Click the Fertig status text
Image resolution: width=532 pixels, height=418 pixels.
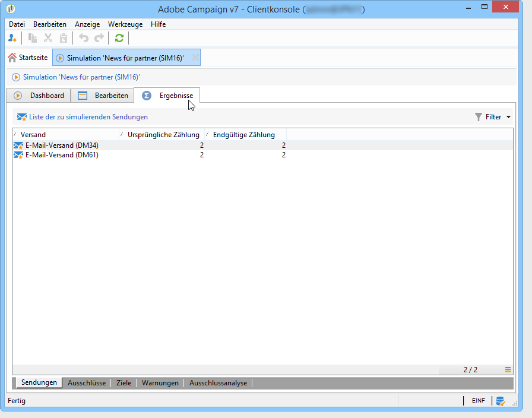[x=17, y=401]
